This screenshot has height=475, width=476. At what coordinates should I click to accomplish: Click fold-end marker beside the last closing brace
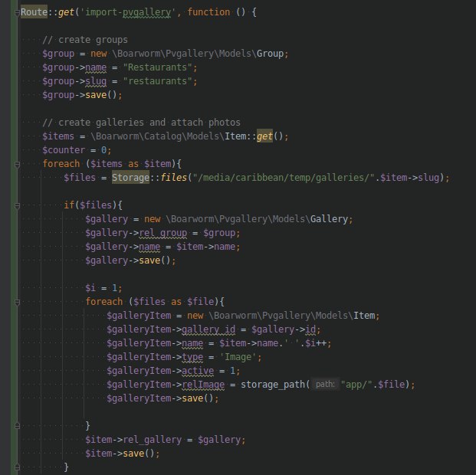click(18, 467)
